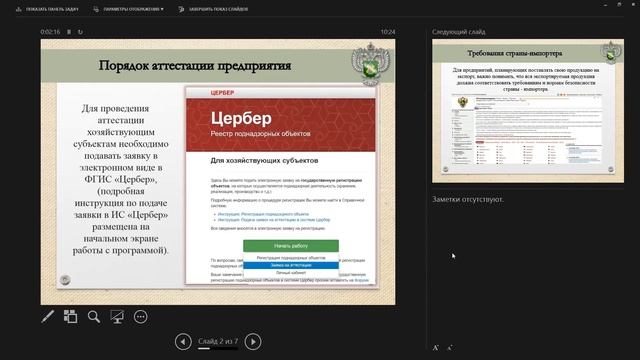Select 'Личный кабинет' menu entry
The image size is (640, 360).
pos(291,273)
